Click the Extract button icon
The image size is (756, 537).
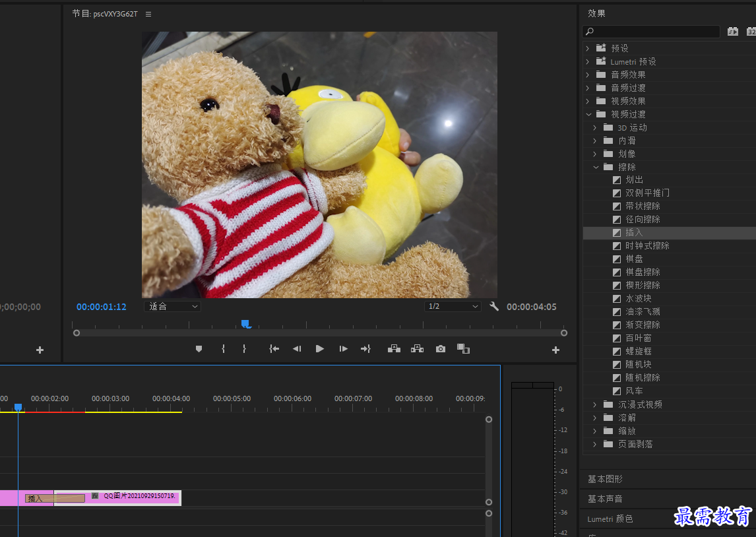click(x=417, y=349)
